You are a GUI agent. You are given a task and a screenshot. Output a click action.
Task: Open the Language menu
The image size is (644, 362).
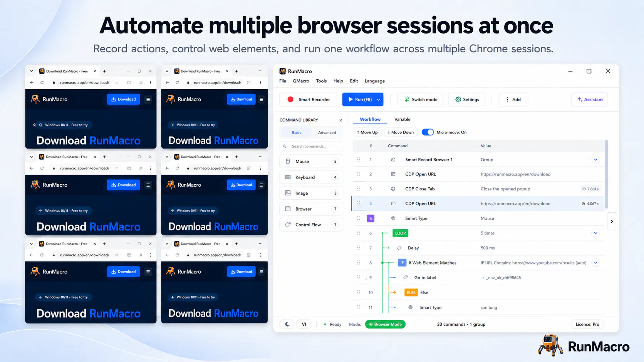(375, 81)
